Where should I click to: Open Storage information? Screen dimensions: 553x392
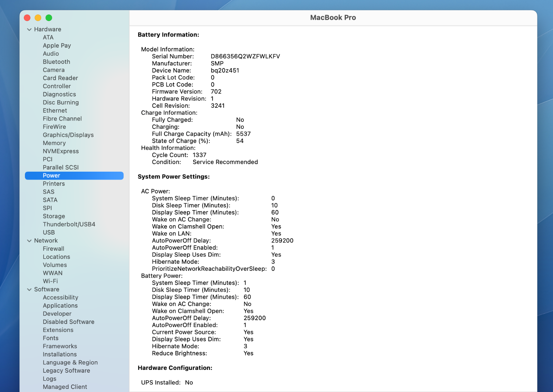(x=54, y=216)
